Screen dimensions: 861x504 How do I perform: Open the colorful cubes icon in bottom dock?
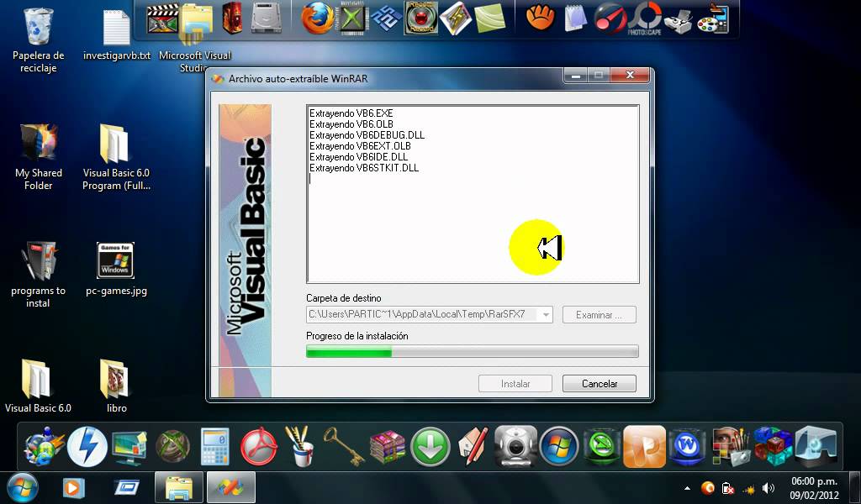tap(774, 446)
